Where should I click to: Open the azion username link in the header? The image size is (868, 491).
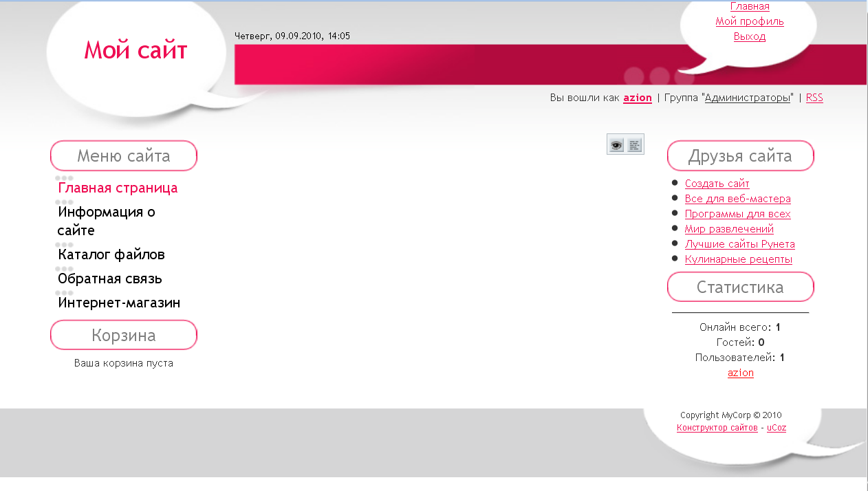pos(637,98)
